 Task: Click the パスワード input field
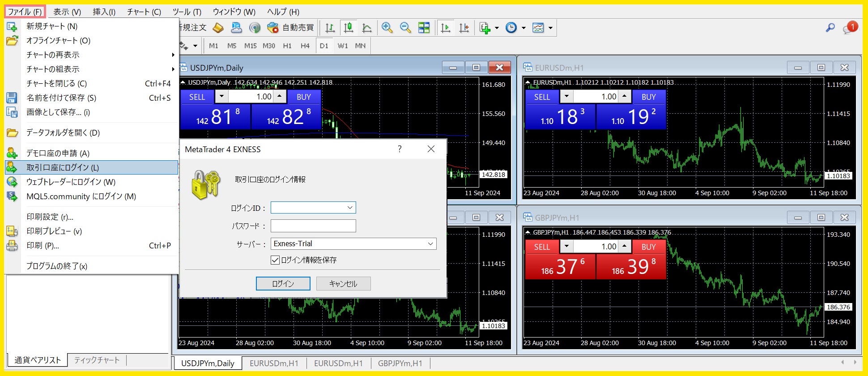coord(313,226)
